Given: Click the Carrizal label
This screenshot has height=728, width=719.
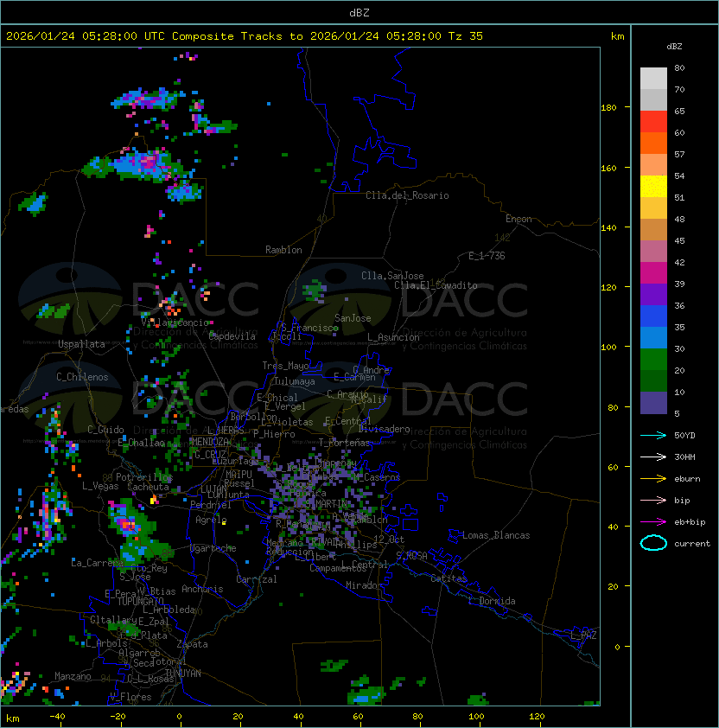Looking at the screenshot, I should pyautogui.click(x=257, y=579).
